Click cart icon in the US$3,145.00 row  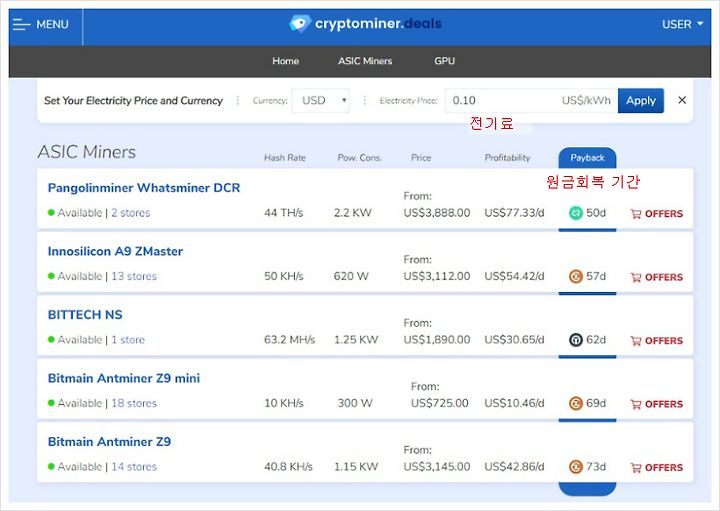[x=636, y=467]
